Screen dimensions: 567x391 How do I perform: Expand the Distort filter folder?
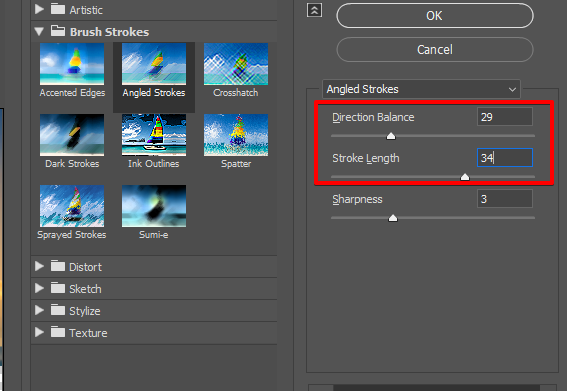click(39, 267)
